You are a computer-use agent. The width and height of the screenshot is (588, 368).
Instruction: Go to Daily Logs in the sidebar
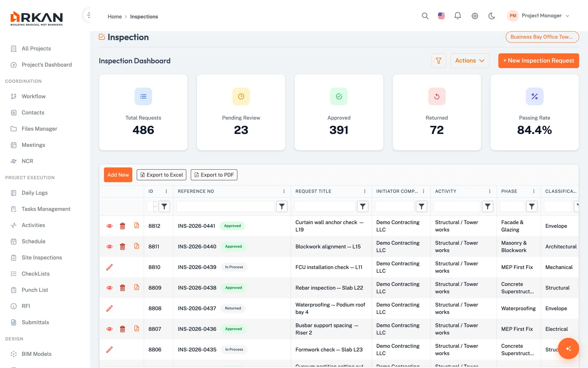pyautogui.click(x=35, y=193)
